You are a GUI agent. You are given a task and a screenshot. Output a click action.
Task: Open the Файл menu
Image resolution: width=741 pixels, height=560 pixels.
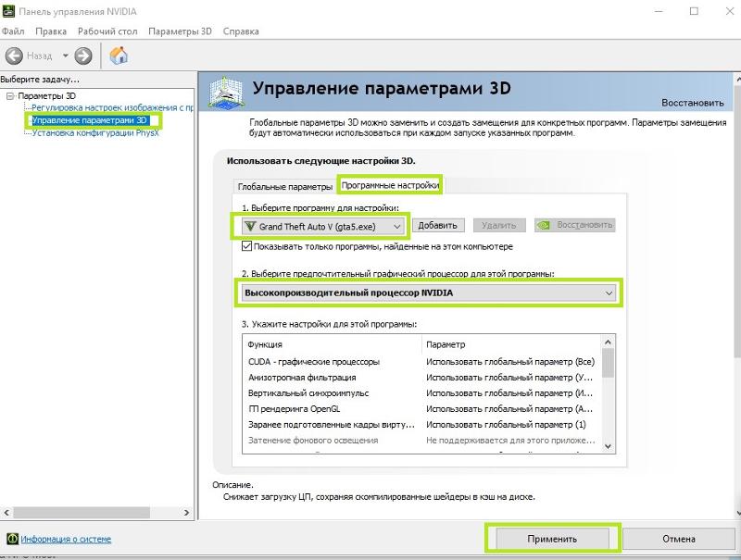[x=13, y=31]
